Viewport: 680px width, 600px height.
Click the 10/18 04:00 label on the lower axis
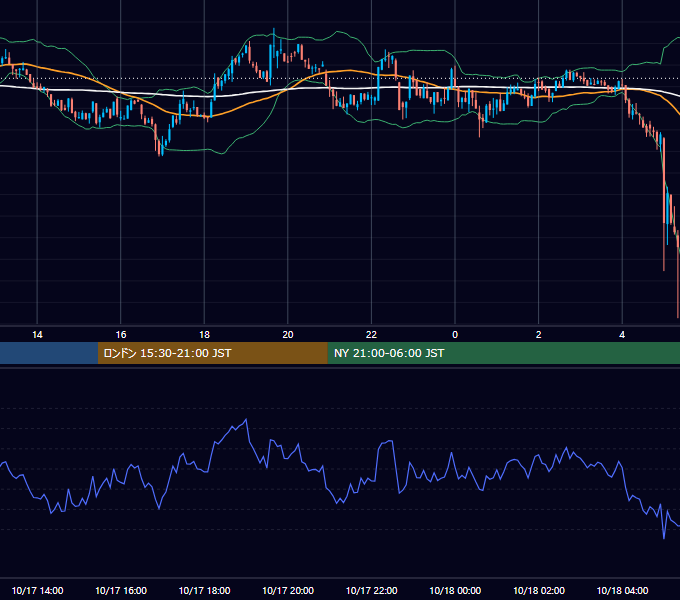click(622, 590)
